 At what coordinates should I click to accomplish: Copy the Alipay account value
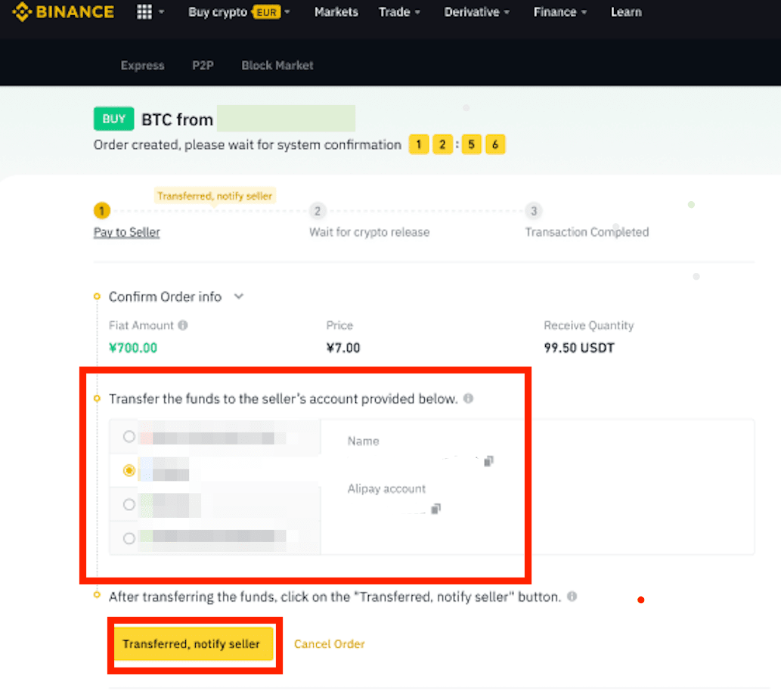435,509
